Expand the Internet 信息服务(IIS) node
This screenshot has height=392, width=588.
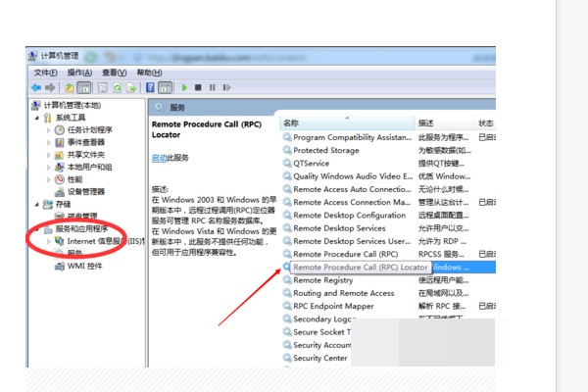click(x=49, y=240)
